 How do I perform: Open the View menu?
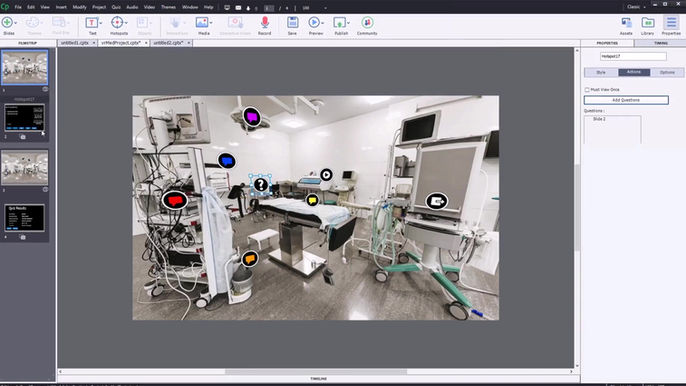click(45, 7)
